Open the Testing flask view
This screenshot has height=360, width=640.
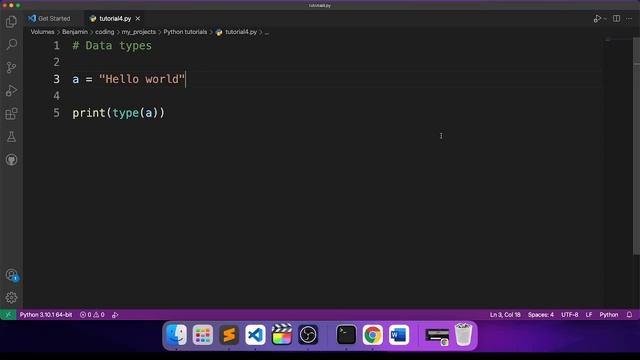[11, 137]
